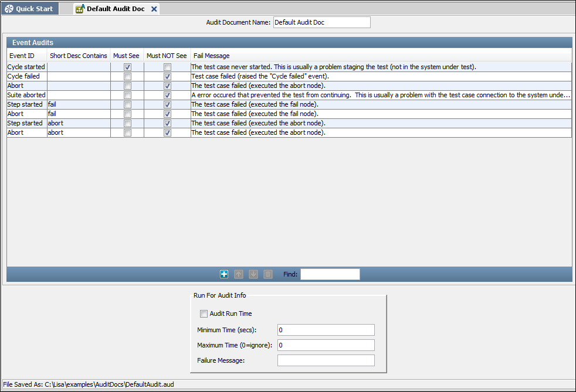
Task: Uncheck Must See for Cycle started
Action: pyautogui.click(x=127, y=67)
